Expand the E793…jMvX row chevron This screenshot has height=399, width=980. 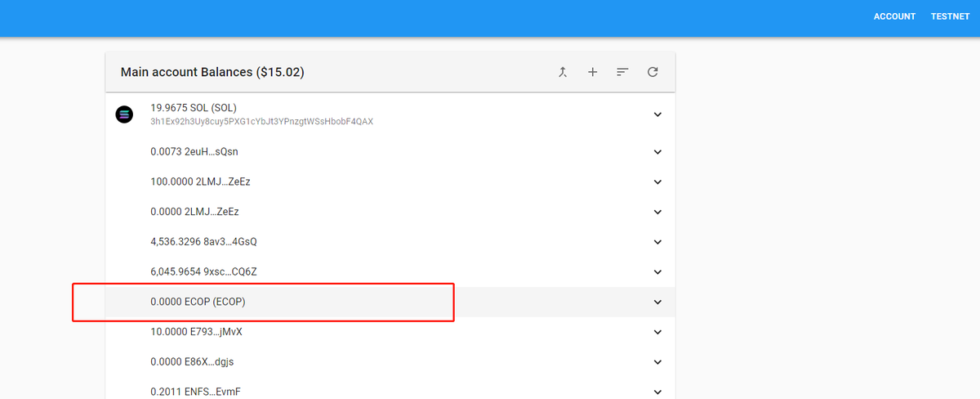click(658, 332)
